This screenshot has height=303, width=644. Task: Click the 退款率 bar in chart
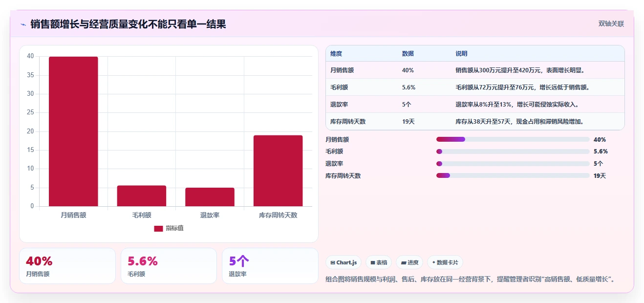coord(210,197)
